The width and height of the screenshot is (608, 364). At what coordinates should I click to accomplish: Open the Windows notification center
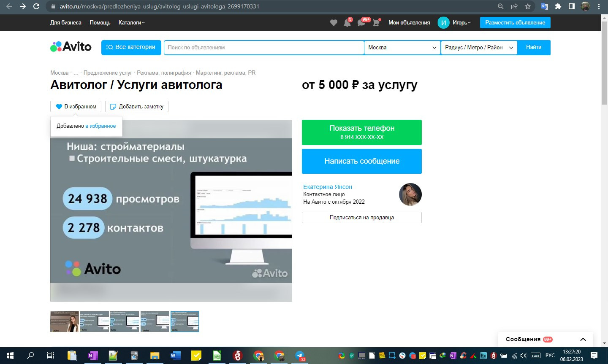(x=594, y=356)
